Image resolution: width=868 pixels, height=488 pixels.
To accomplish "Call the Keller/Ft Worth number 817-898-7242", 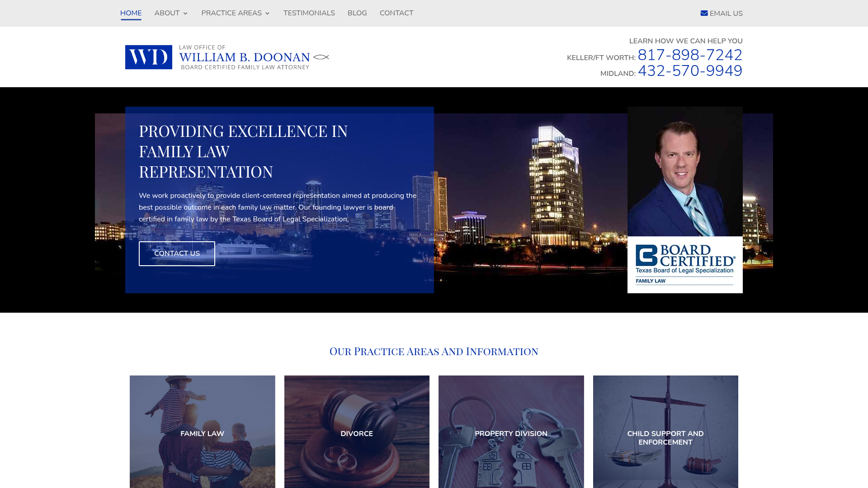I will click(689, 55).
